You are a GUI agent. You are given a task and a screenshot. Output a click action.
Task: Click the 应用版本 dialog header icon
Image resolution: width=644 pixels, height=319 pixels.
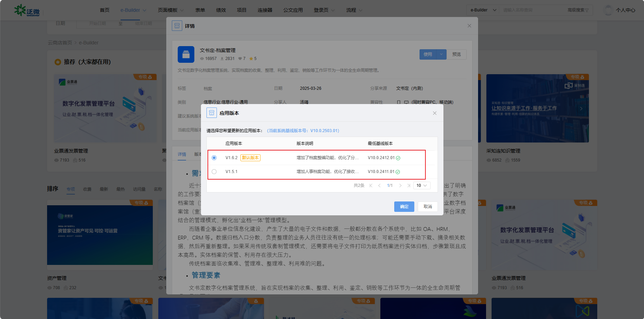(x=212, y=113)
